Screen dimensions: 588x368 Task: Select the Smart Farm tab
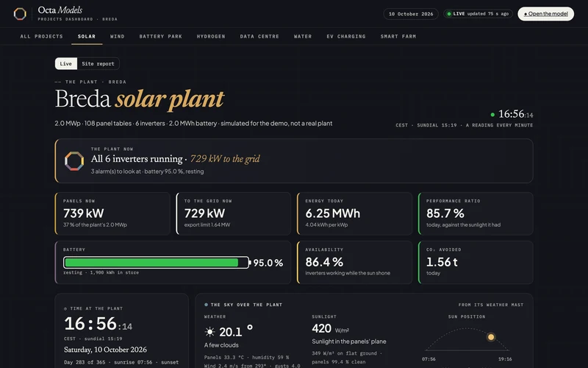pos(398,36)
